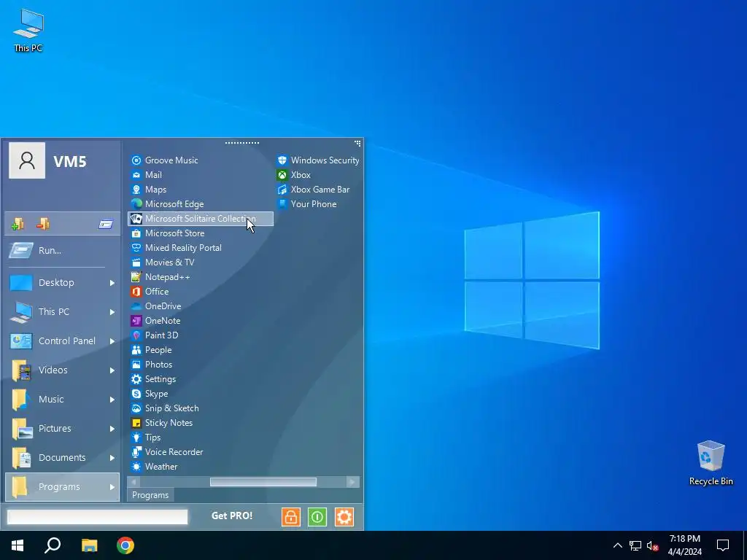Open Xbox Game Bar
Image resolution: width=747 pixels, height=560 pixels.
pos(314,190)
